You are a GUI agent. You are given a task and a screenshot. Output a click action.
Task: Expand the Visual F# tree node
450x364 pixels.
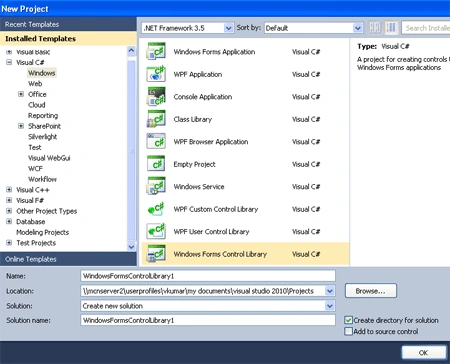(x=9, y=200)
